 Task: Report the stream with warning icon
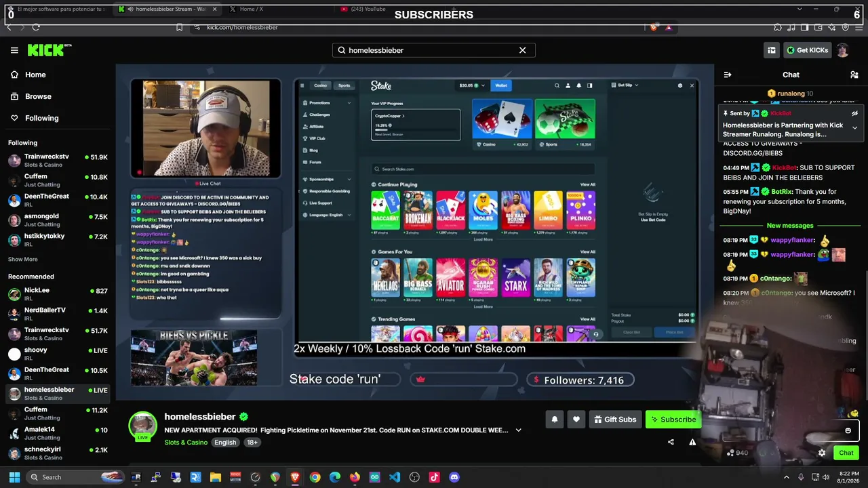pos(692,442)
